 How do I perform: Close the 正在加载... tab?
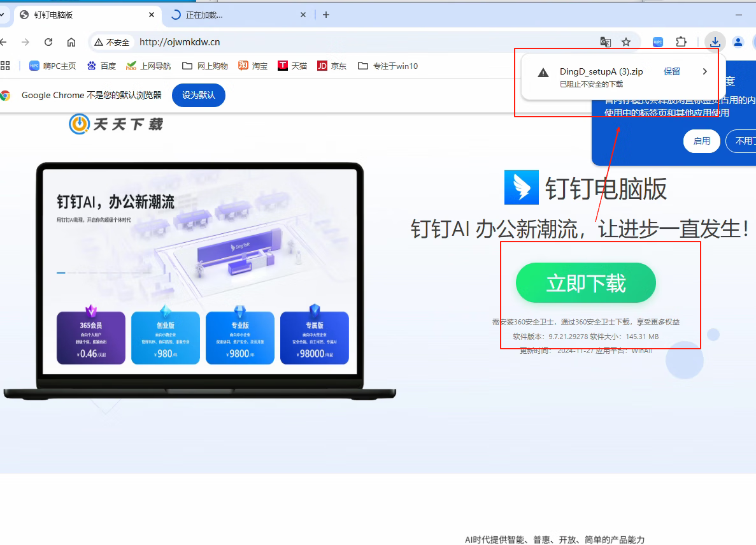tap(303, 15)
